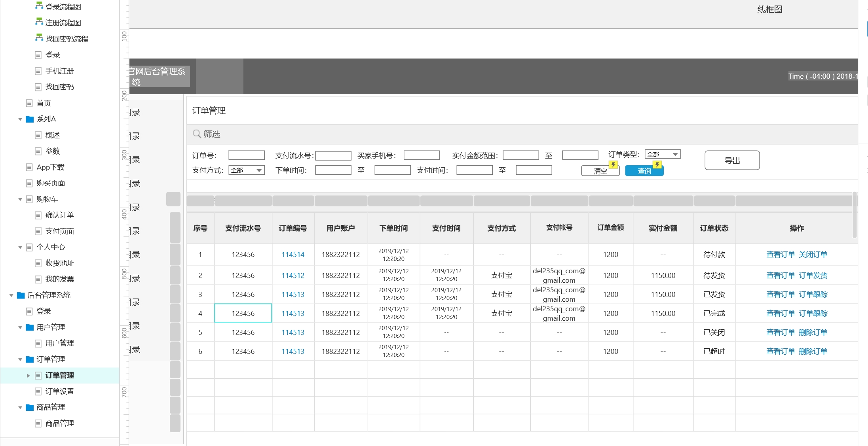Click the 导出 button
The height and width of the screenshot is (446, 868).
(732, 161)
